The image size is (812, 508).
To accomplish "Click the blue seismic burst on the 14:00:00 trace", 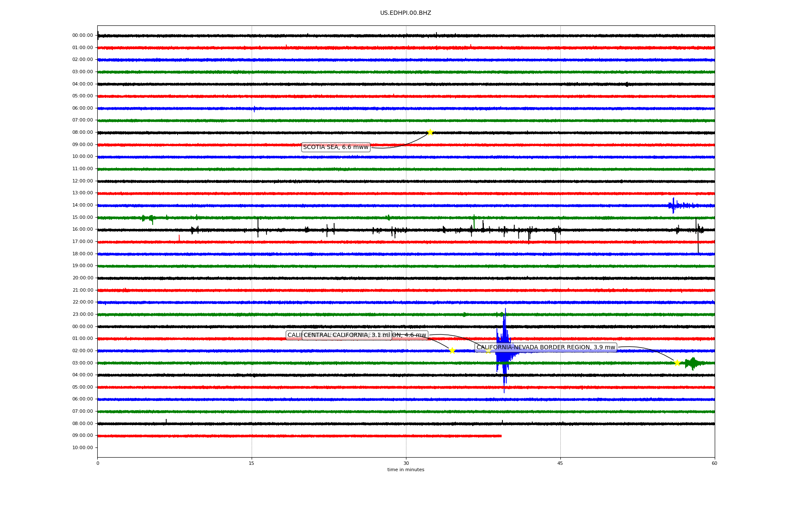I will 681,205.
